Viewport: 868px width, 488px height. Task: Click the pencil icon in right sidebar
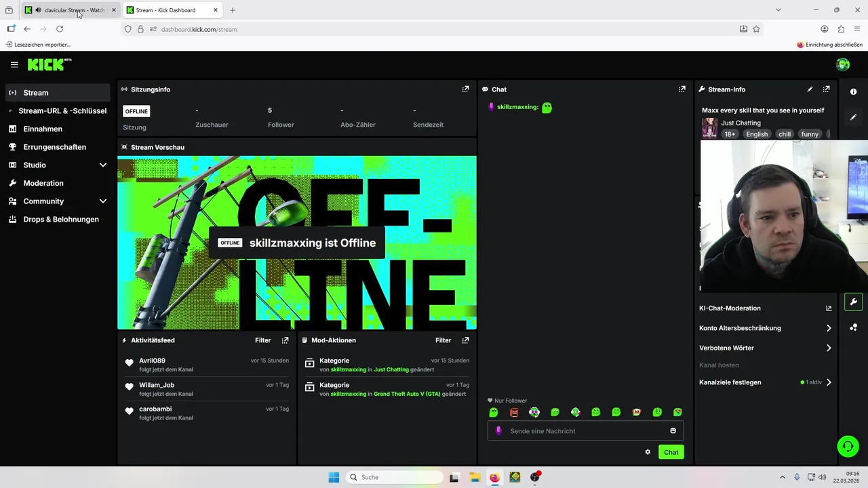click(x=853, y=117)
